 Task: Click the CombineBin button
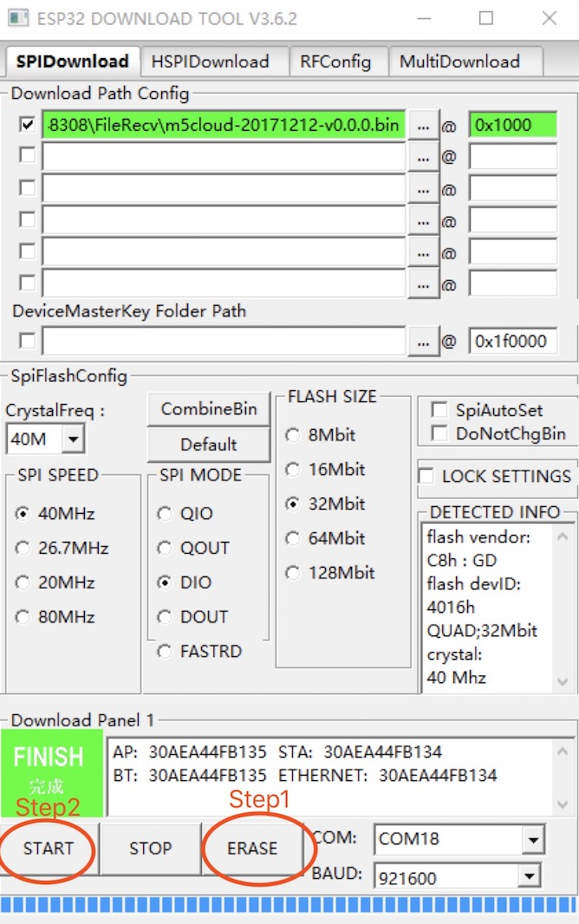click(x=209, y=409)
